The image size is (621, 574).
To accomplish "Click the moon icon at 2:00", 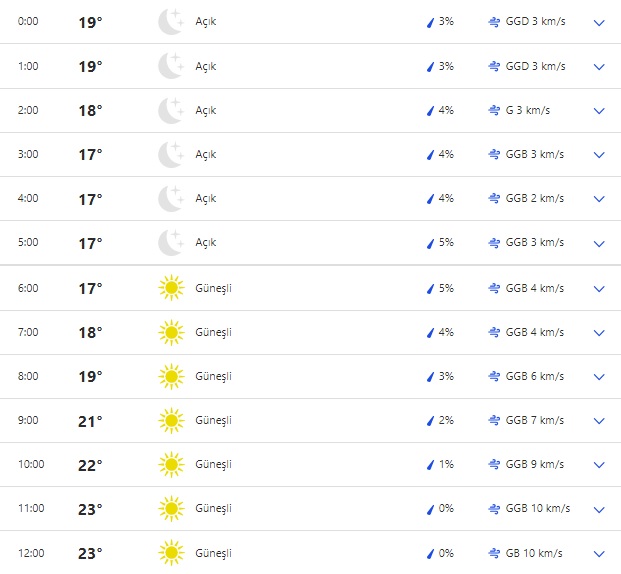I will point(171,110).
